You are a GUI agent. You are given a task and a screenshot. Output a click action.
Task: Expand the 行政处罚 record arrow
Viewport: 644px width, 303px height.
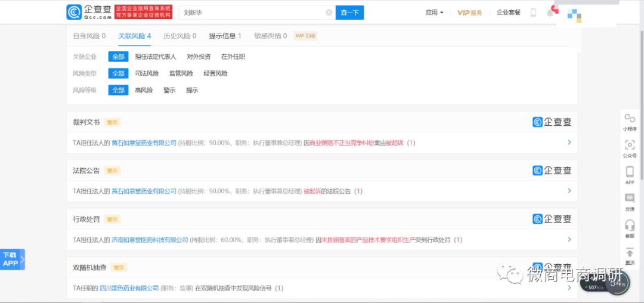point(569,240)
